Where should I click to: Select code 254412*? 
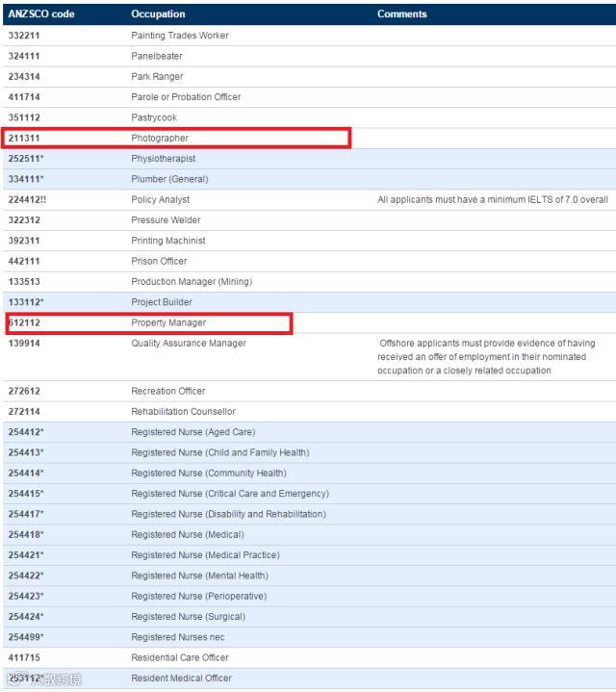[26, 432]
